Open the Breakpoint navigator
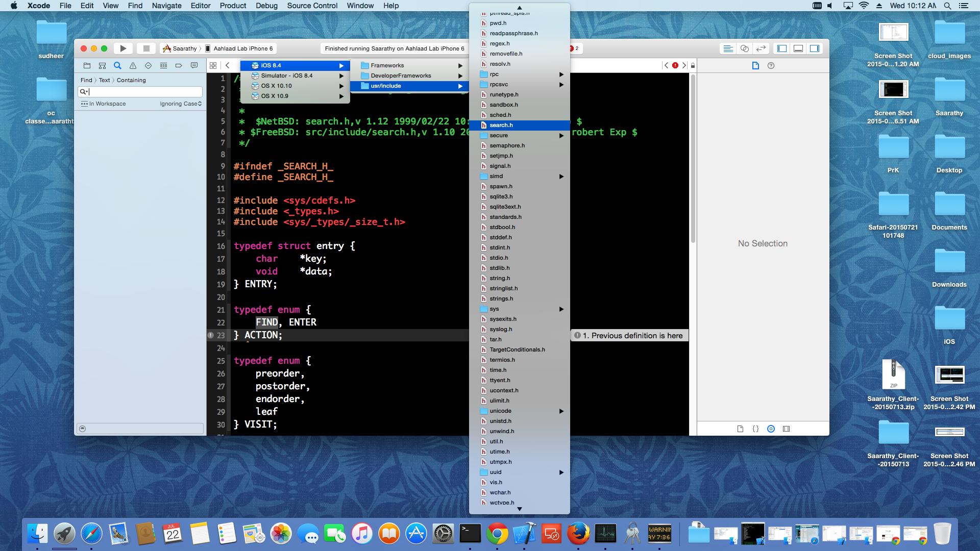The image size is (980, 551). 179,65
